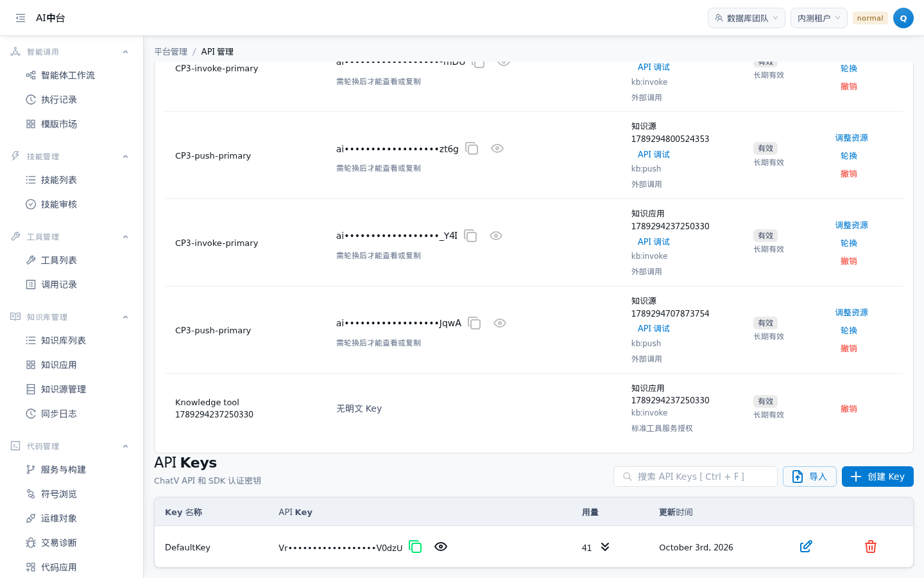This screenshot has width=924, height=578.
Task: Click the 知识应用 grid icon
Action: coord(31,365)
